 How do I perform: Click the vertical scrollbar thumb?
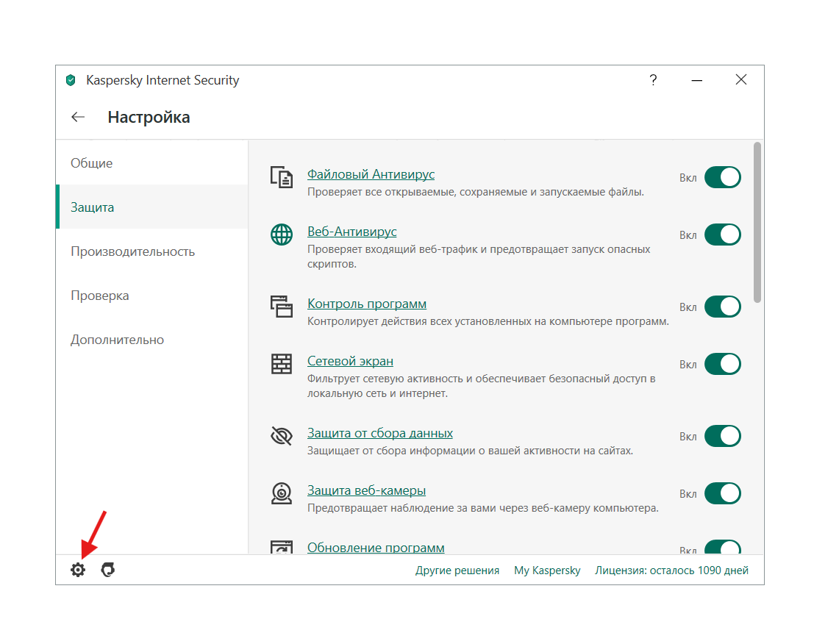pyautogui.click(x=757, y=222)
